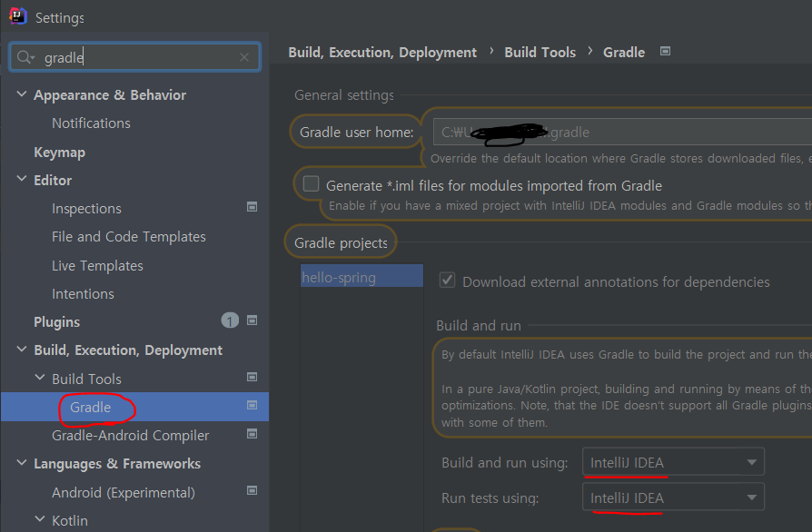Collapse the Appearance & Behavior section
Image resolution: width=812 pixels, height=532 pixels.
coord(22,94)
